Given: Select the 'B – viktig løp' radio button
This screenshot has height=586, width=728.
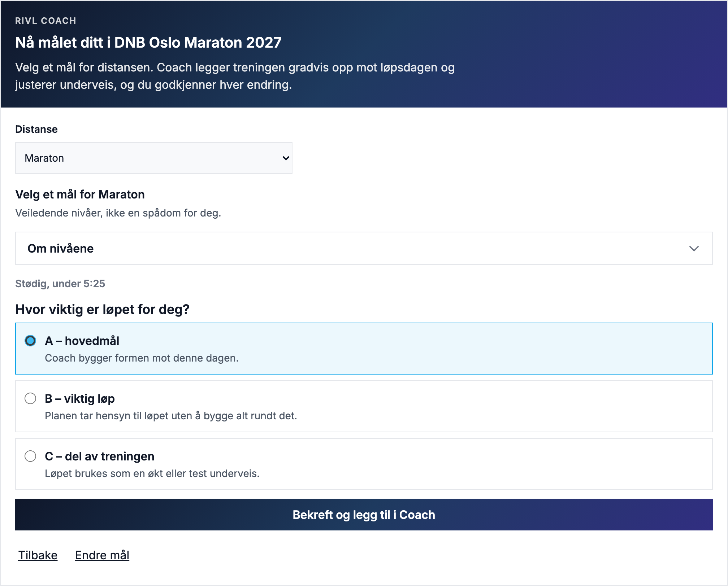Looking at the screenshot, I should coord(30,398).
